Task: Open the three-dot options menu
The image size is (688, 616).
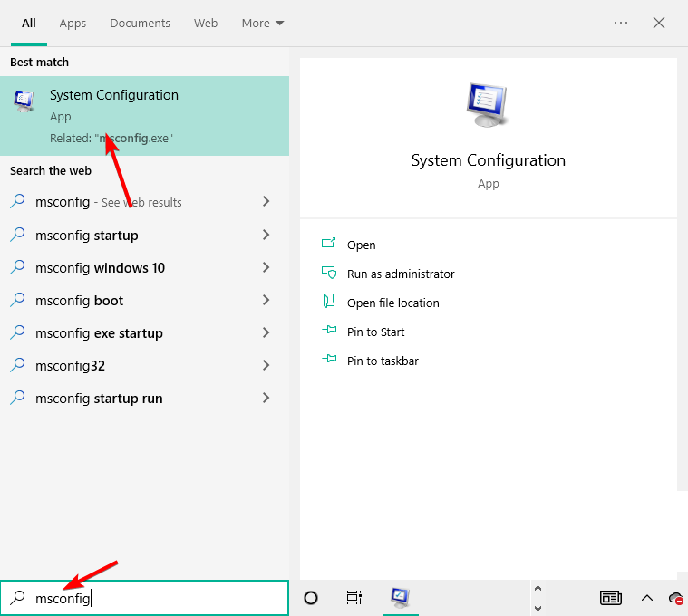Action: [621, 23]
